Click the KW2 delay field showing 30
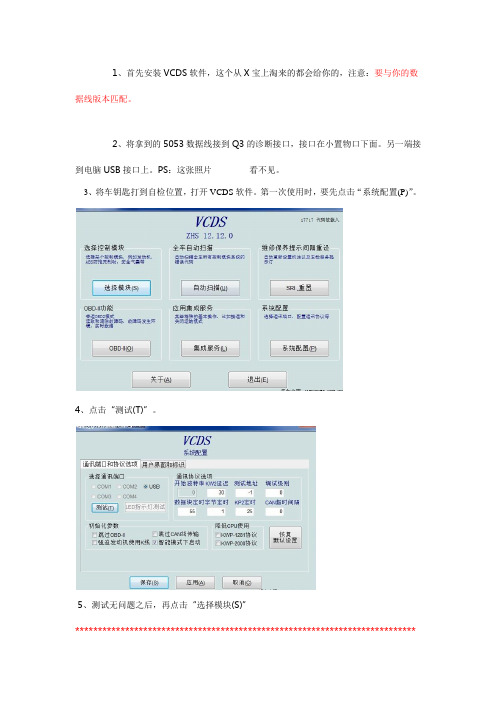This screenshot has width=496, height=702. (x=216, y=492)
